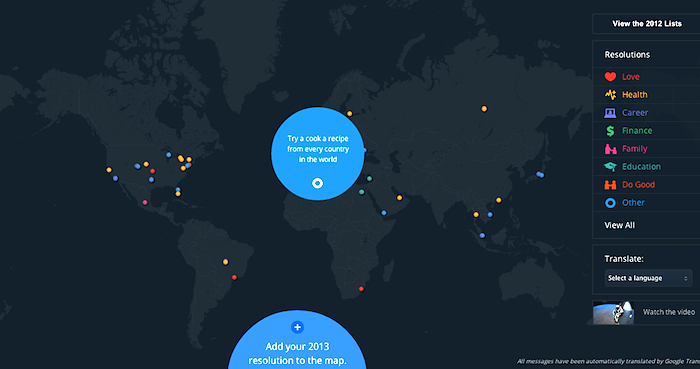Click the green dollar Finance icon
The width and height of the screenshot is (700, 369).
(610, 131)
